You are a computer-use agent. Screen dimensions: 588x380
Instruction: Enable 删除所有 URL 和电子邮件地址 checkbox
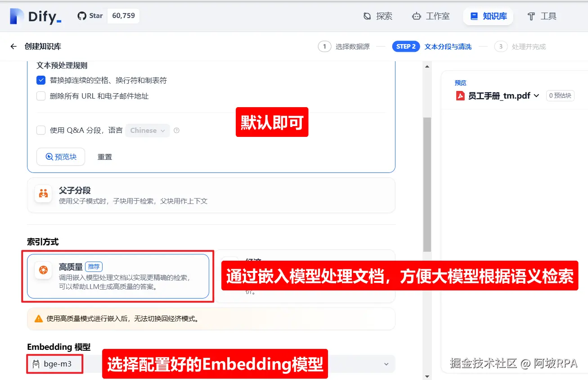[x=41, y=96]
